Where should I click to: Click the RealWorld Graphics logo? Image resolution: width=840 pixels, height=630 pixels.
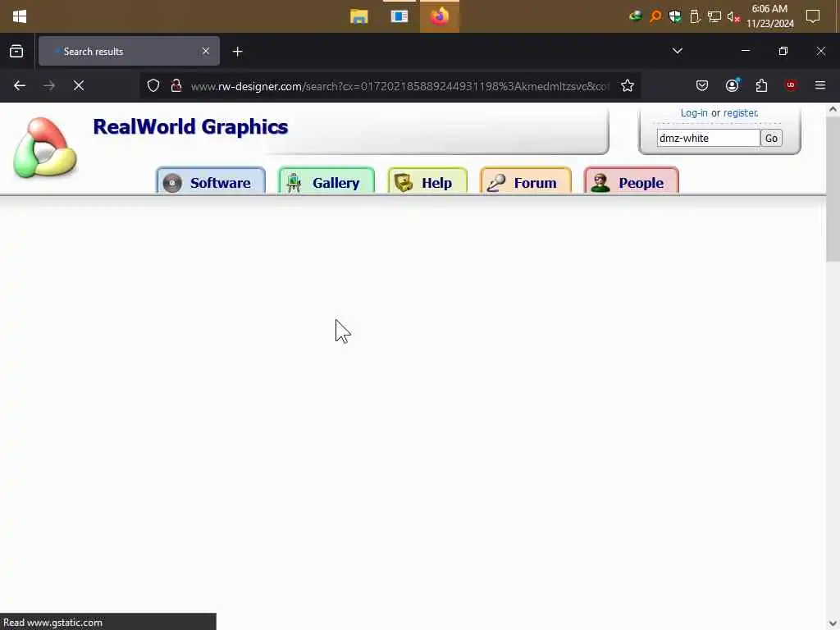[x=46, y=148]
